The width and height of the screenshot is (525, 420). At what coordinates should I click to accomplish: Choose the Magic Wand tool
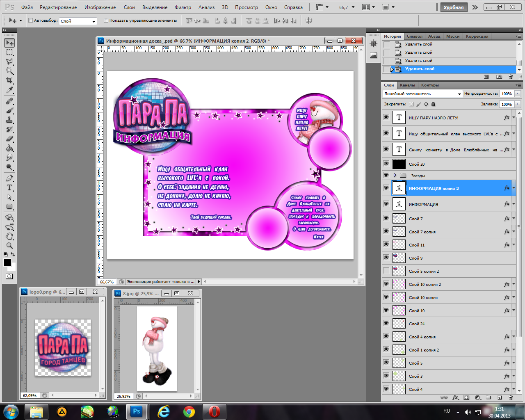click(9, 71)
